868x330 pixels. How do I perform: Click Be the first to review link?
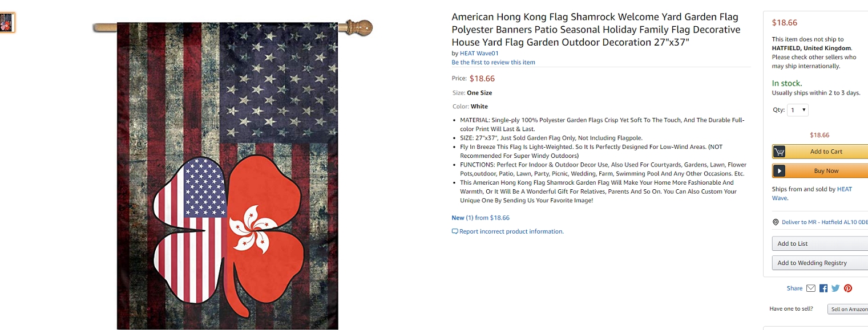coord(493,62)
